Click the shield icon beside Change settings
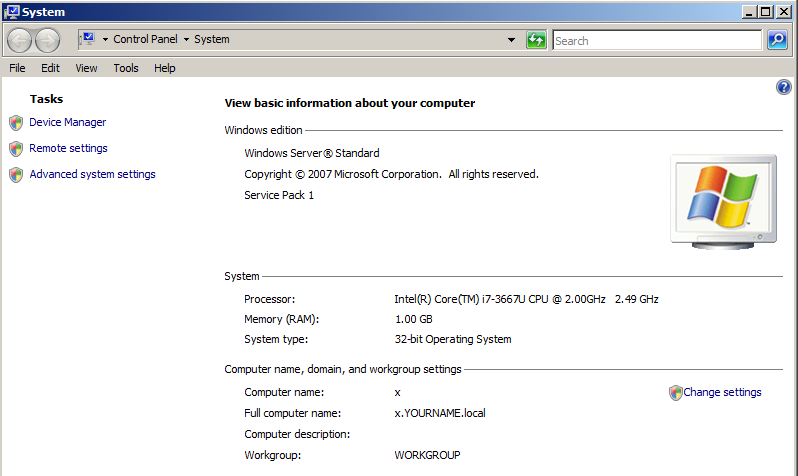The width and height of the screenshot is (798, 476). (675, 393)
